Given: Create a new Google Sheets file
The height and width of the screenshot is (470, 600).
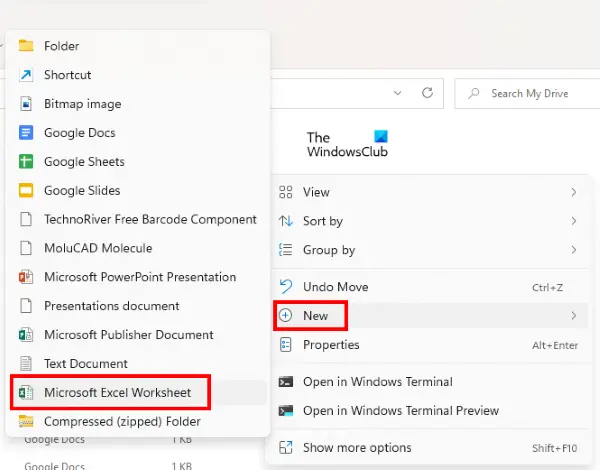Looking at the screenshot, I should (x=138, y=162).
